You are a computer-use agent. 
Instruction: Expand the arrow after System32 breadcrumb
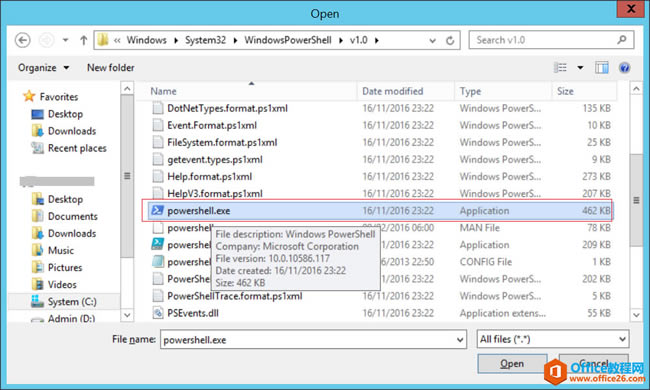click(235, 40)
